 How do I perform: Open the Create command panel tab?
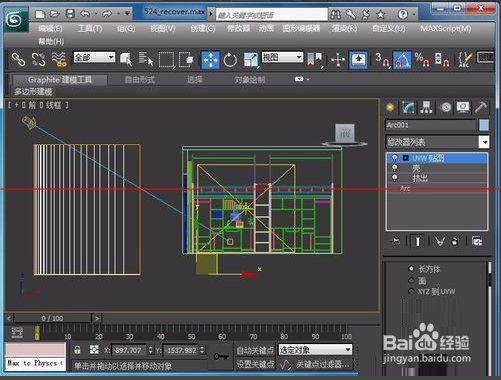pos(390,107)
